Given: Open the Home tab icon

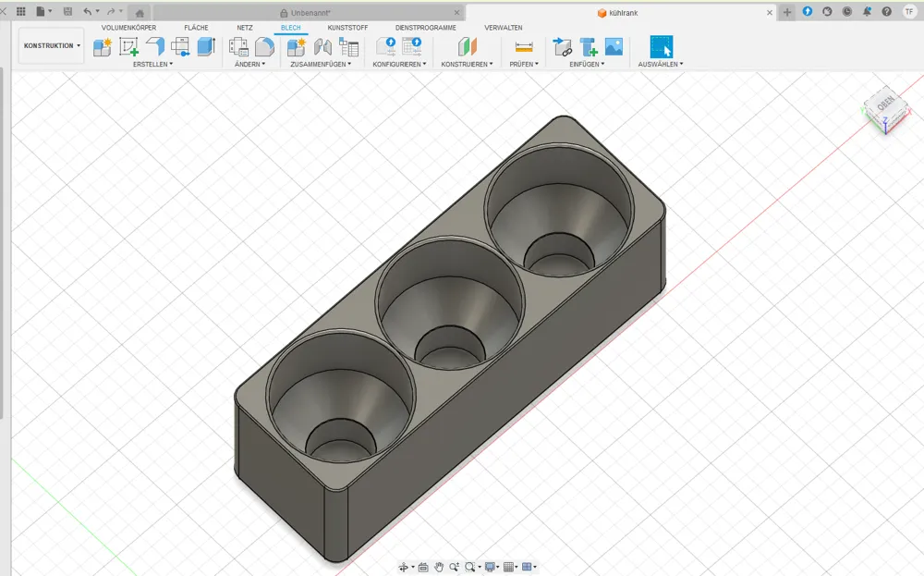Looking at the screenshot, I should (140, 13).
